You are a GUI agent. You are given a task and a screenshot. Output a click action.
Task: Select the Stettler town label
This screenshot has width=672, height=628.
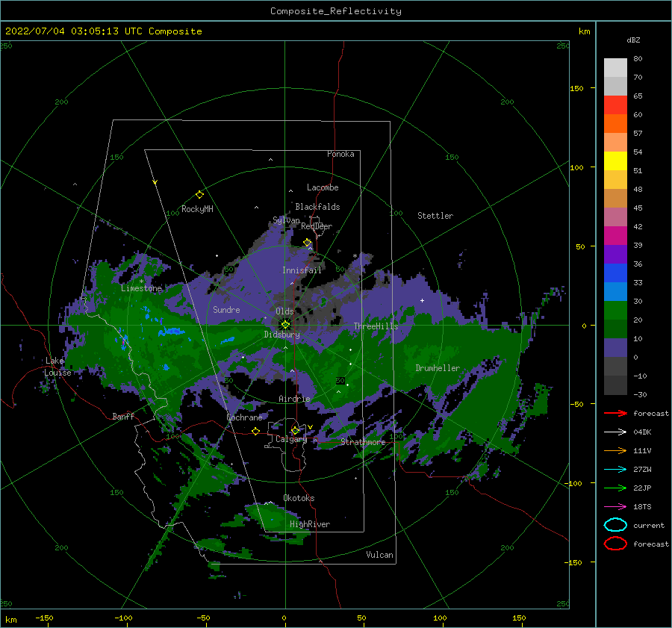point(435,216)
